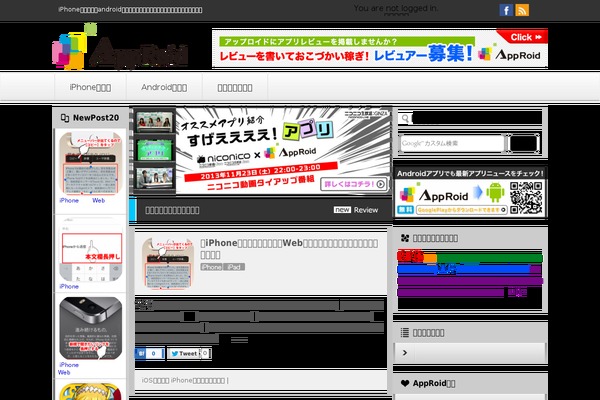Click the Tweet button

(184, 353)
